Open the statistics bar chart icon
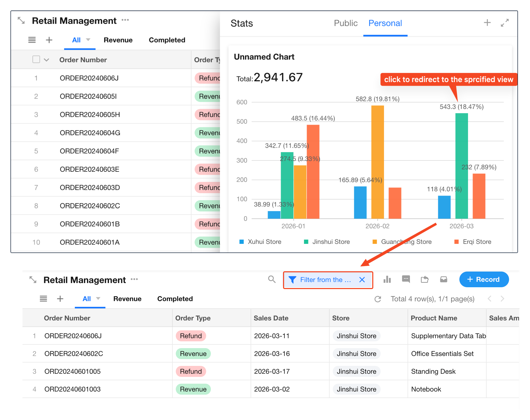This screenshot has height=420, width=530. (x=387, y=279)
